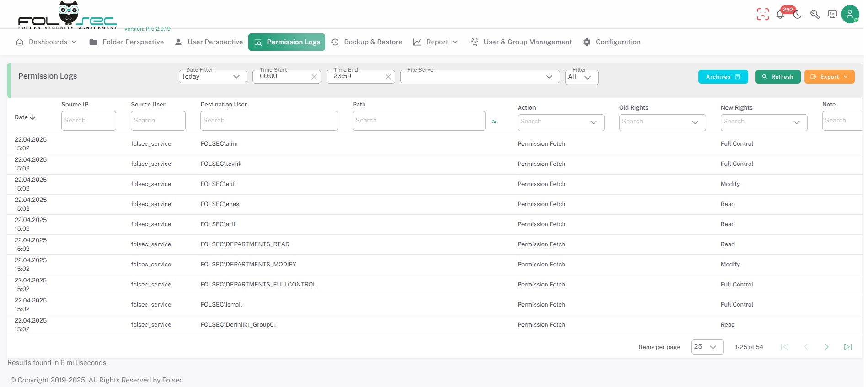Toggle dark mode moon icon
868x387 pixels.
[798, 15]
